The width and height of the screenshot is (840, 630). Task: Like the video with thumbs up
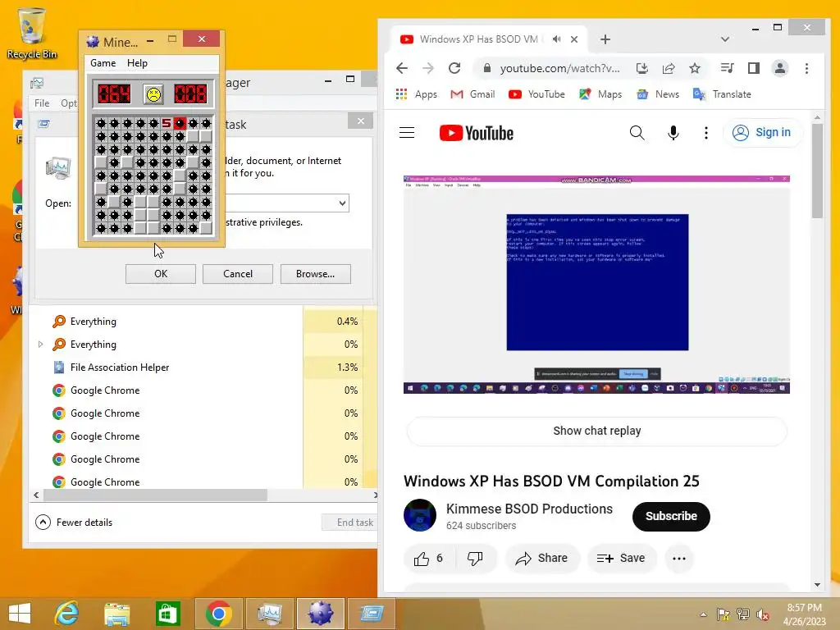[429, 559]
